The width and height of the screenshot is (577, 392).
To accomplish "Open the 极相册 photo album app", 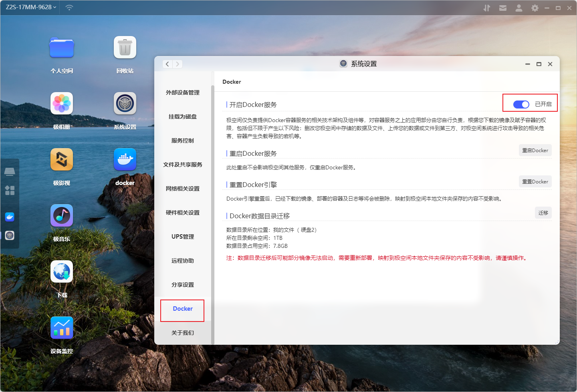I will click(x=62, y=104).
